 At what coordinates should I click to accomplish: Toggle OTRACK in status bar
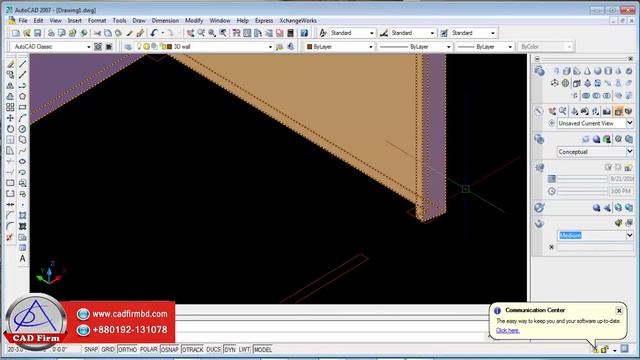pyautogui.click(x=192, y=349)
